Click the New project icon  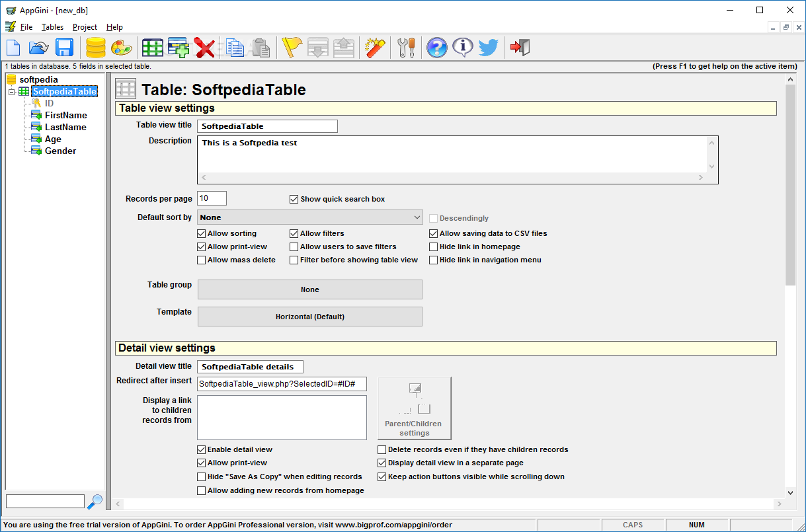click(x=14, y=48)
